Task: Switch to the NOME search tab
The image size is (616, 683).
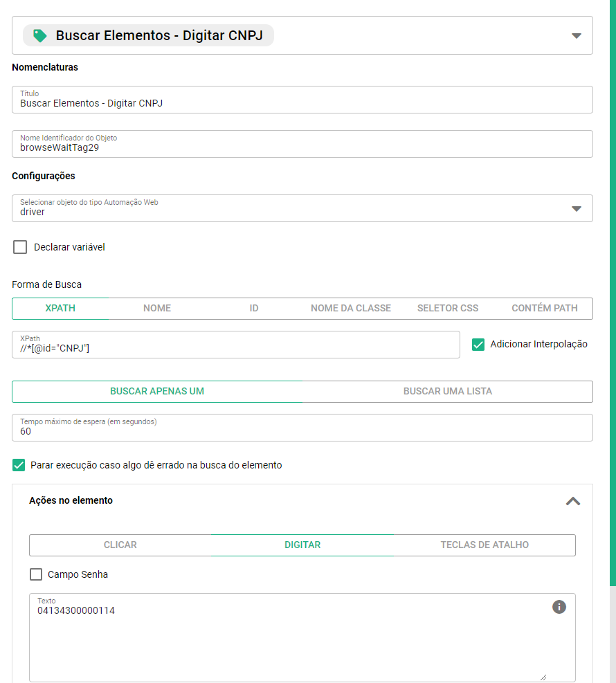Action: pos(157,309)
